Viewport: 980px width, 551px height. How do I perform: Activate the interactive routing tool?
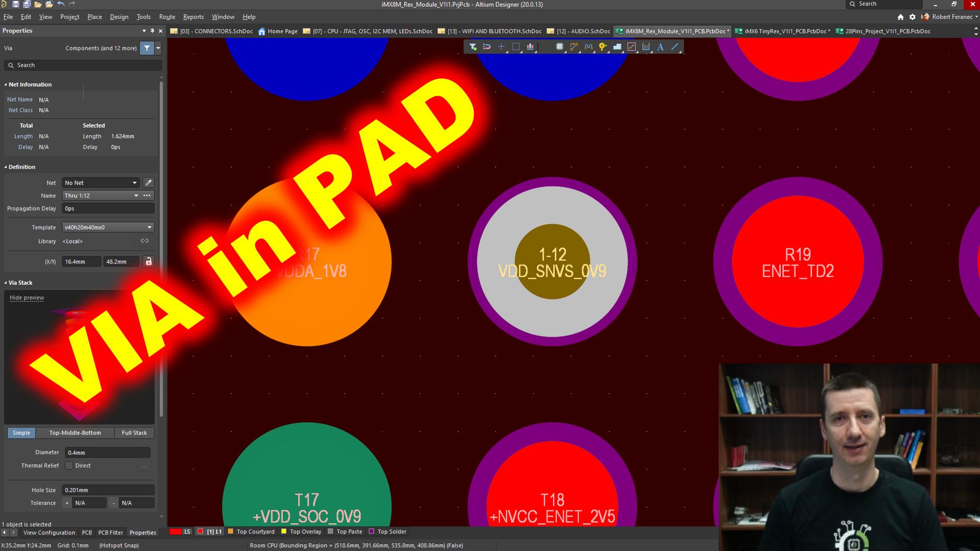pyautogui.click(x=574, y=47)
